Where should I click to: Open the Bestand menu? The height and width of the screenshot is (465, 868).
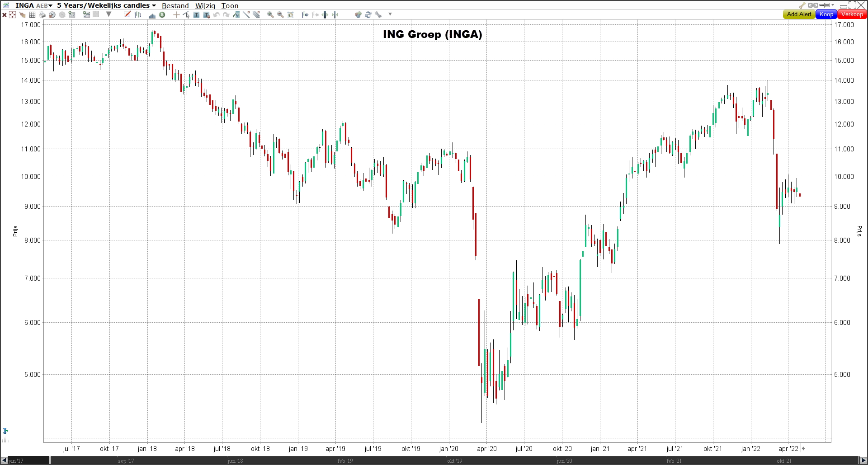[175, 5]
